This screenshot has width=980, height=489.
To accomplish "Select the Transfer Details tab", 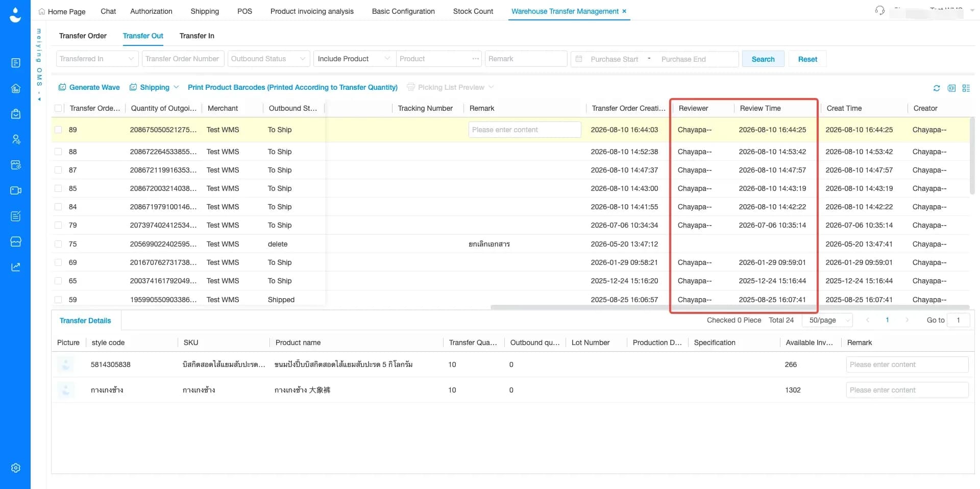I will click(x=85, y=321).
